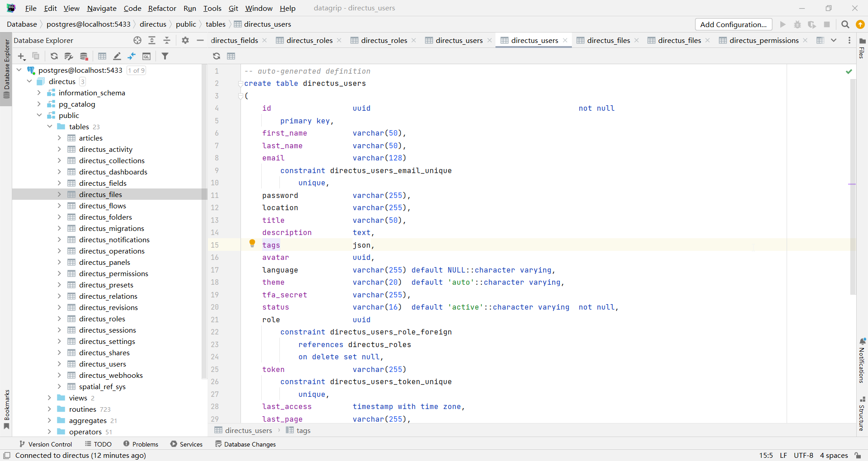Screen dimensions: 868x461
Task: Switch to the directus_permissions tab
Action: point(763,40)
